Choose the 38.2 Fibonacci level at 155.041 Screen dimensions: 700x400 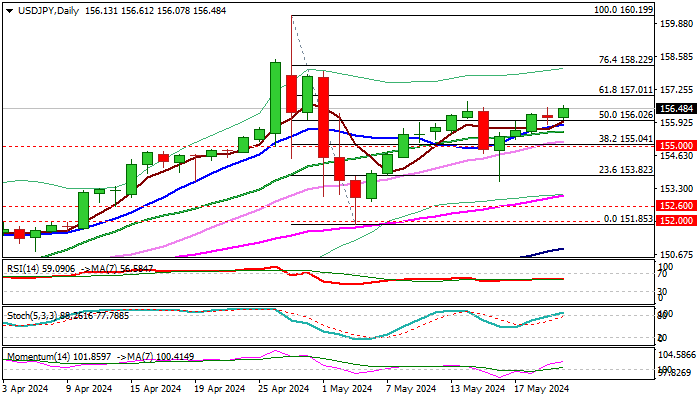(x=626, y=139)
